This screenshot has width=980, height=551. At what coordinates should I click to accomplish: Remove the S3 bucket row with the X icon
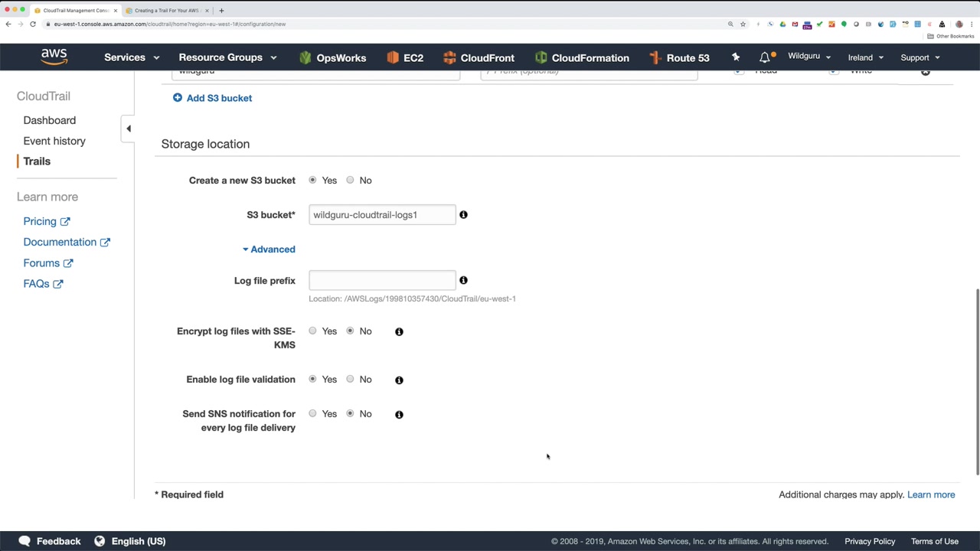(x=926, y=73)
